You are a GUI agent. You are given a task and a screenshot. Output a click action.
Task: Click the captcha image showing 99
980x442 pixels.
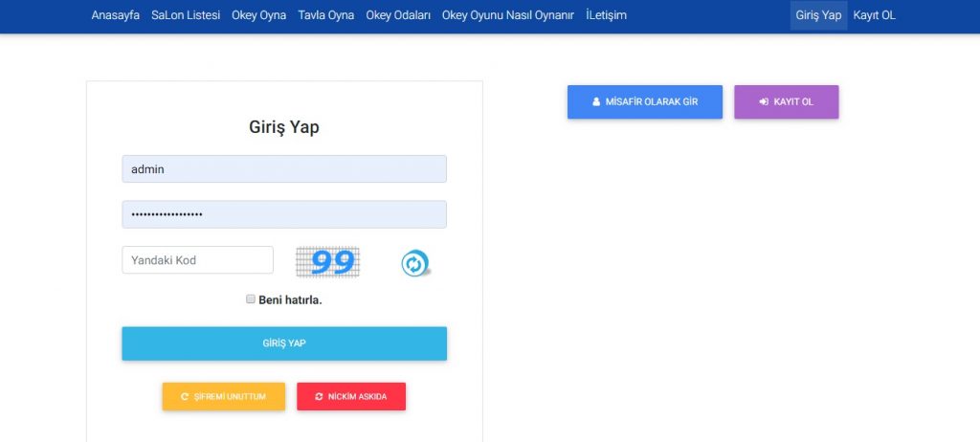click(328, 262)
